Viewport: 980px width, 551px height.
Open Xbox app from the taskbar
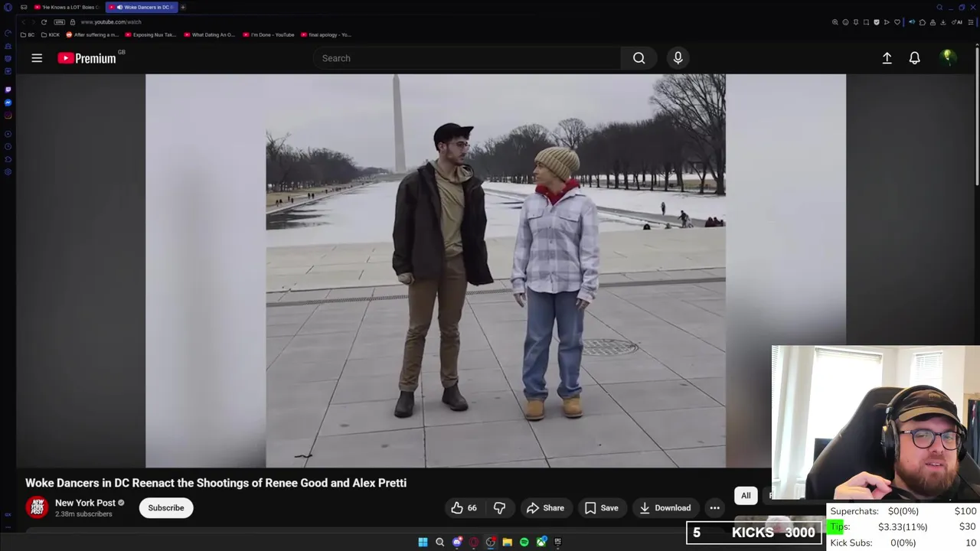(x=541, y=542)
